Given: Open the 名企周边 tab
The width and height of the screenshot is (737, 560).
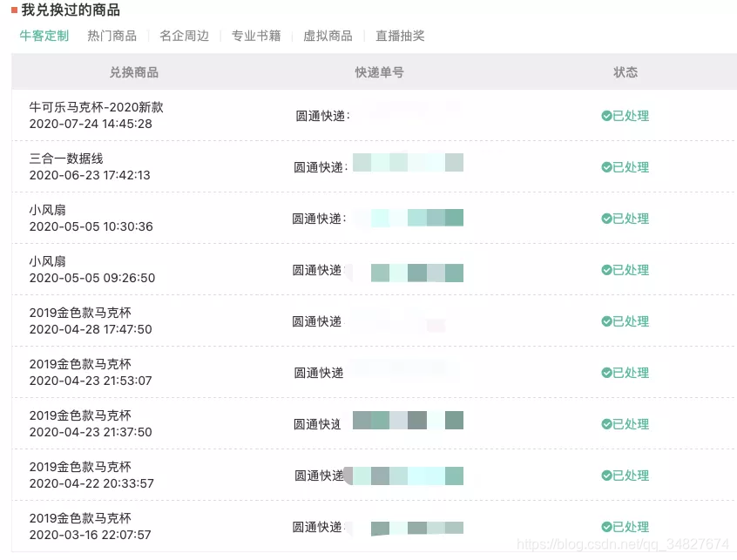Looking at the screenshot, I should pyautogui.click(x=185, y=36).
